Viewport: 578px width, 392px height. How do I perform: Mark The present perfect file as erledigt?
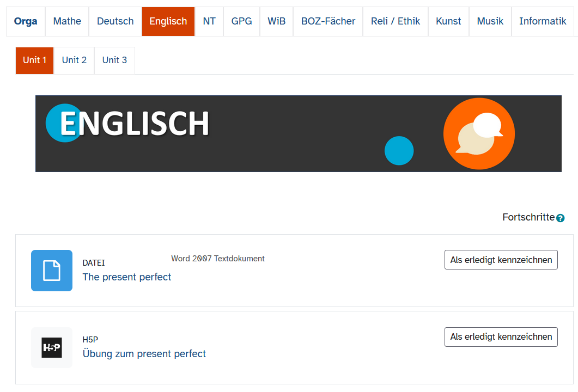501,260
